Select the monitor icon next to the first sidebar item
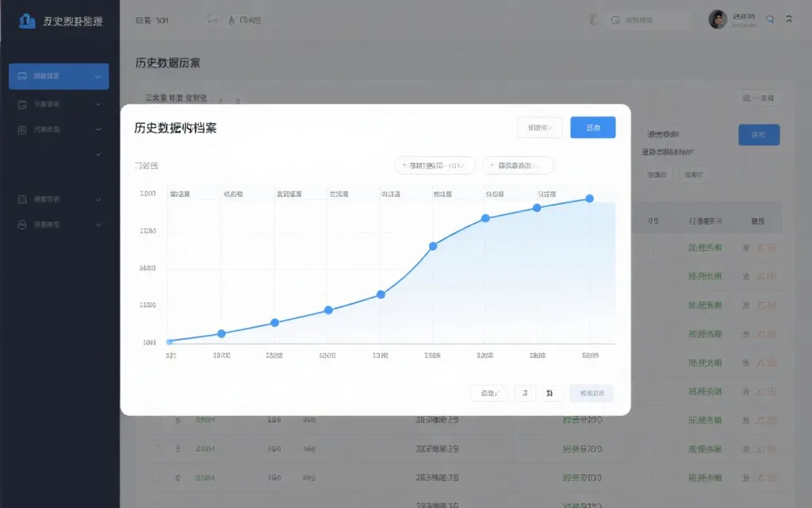 coord(21,75)
